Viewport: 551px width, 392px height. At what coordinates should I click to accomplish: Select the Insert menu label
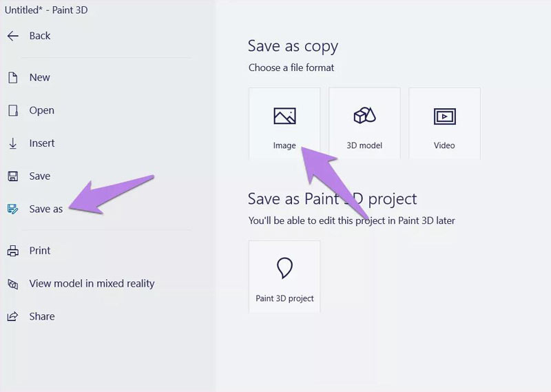(42, 143)
